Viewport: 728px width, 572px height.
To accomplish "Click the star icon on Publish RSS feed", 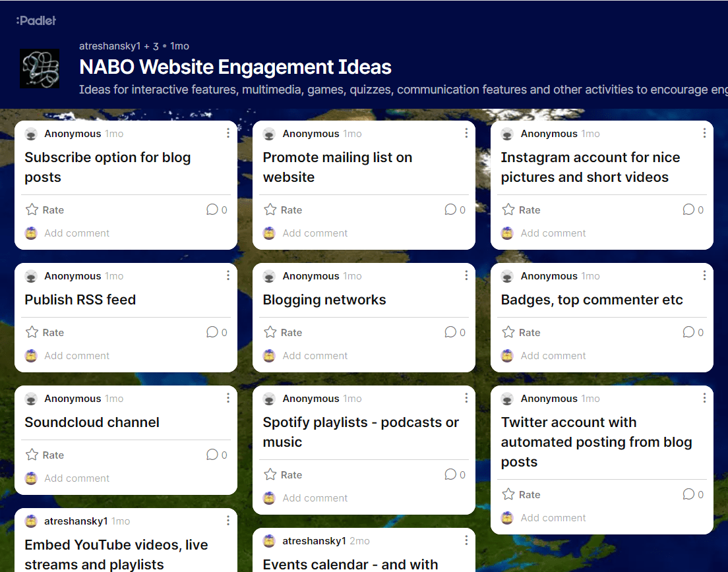I will [x=32, y=332].
